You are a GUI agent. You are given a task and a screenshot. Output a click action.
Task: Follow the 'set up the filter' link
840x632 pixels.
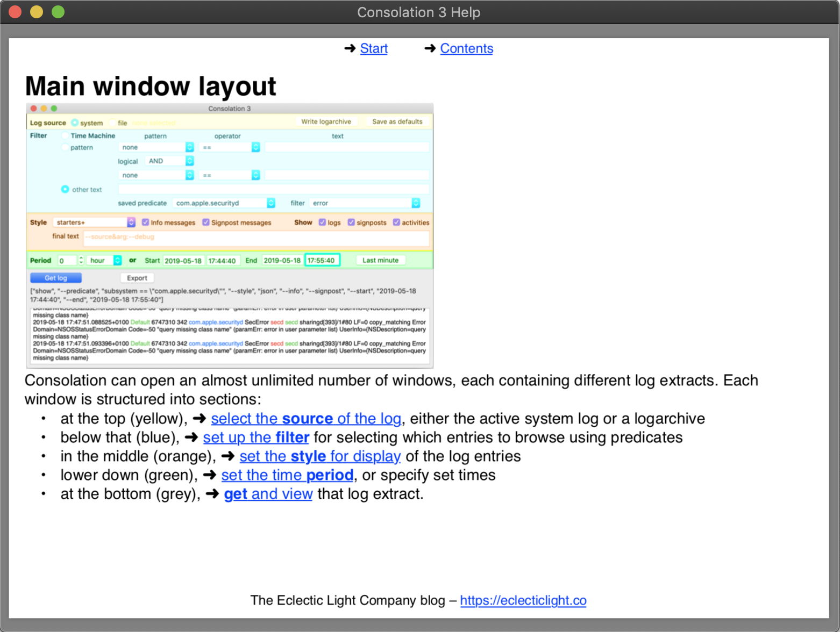[x=256, y=437]
